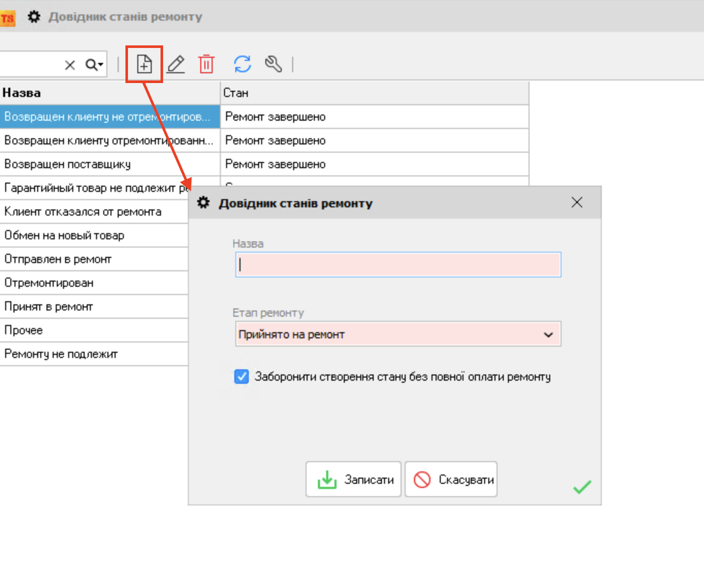Click the gear icon in title bar
Image resolution: width=704 pixels, height=588 pixels.
click(34, 17)
